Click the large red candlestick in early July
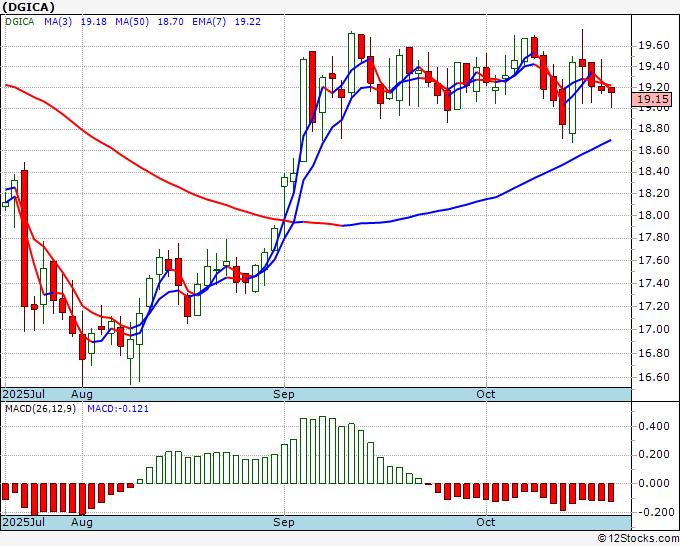Screen dimensions: 680x546 (24, 238)
